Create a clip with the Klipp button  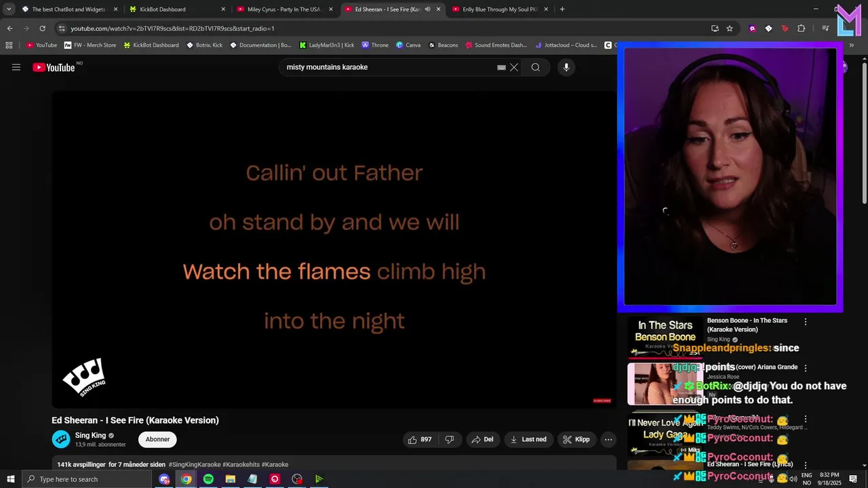click(576, 439)
